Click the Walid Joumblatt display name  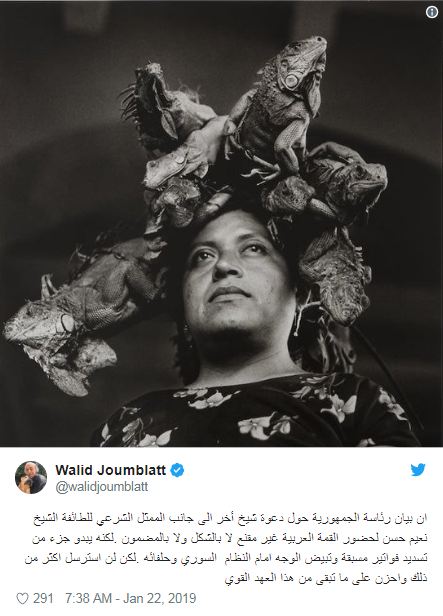click(111, 470)
